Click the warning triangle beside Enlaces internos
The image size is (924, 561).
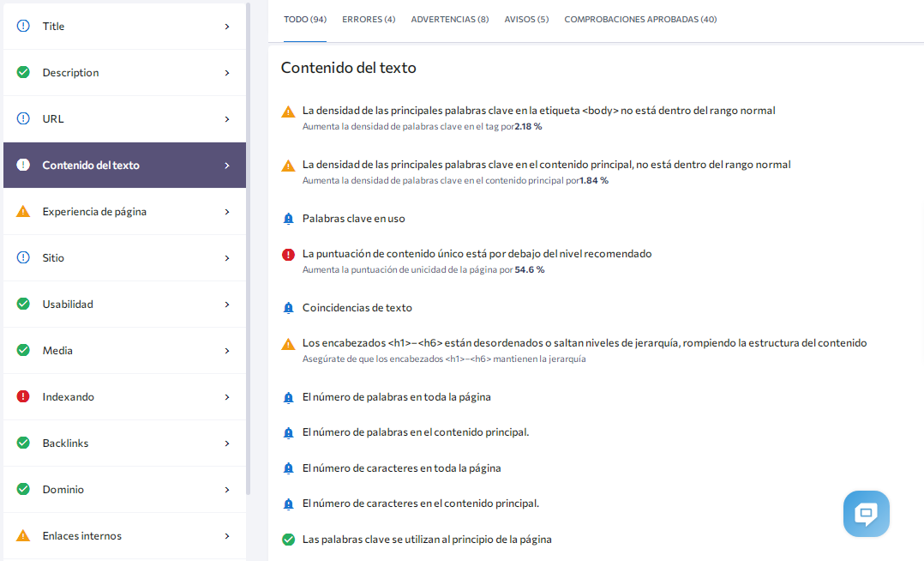tap(23, 535)
